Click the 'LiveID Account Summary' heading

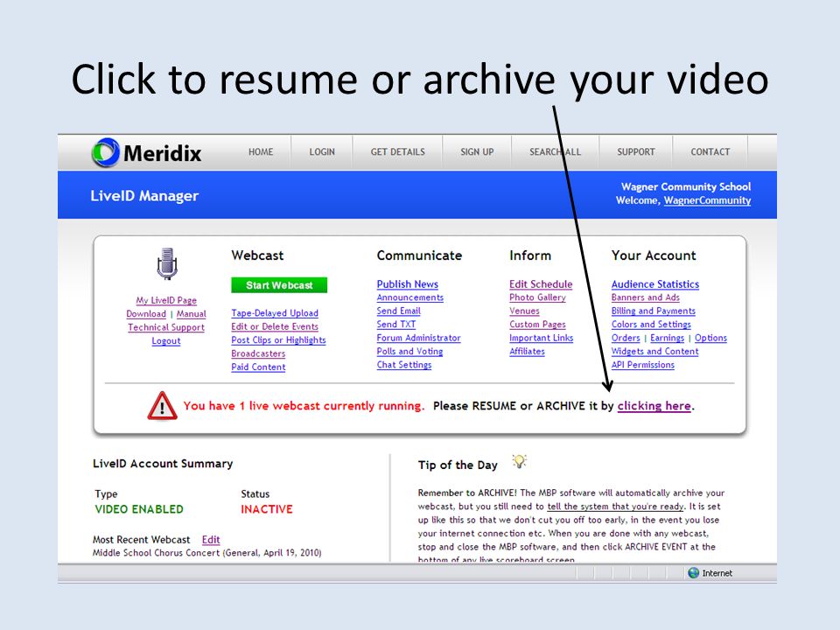163,464
